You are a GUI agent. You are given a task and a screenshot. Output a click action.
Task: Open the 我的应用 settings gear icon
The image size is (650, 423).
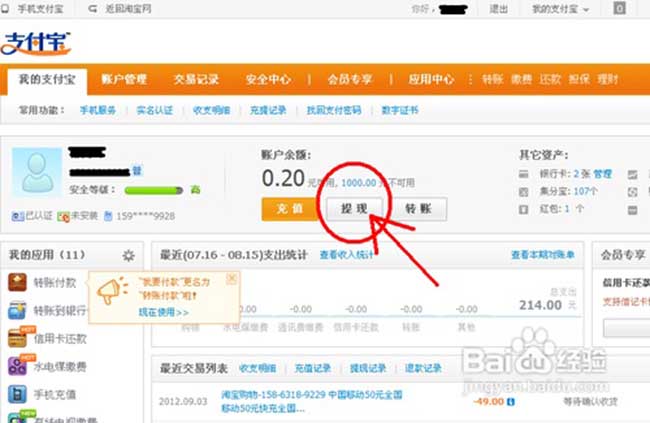pyautogui.click(x=129, y=255)
